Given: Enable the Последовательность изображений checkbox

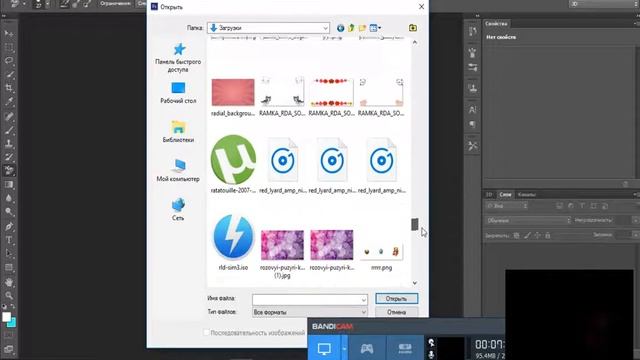Looking at the screenshot, I should [x=207, y=333].
